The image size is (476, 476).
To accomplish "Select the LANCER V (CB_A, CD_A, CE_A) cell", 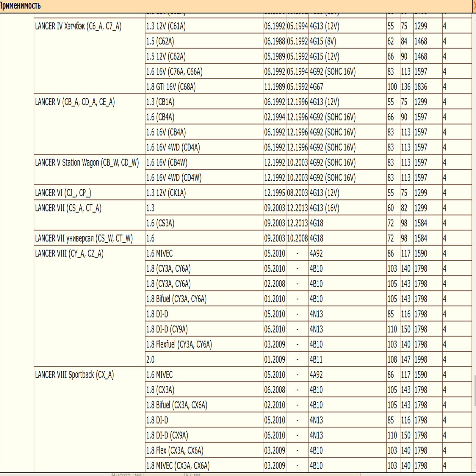I will (x=75, y=102).
